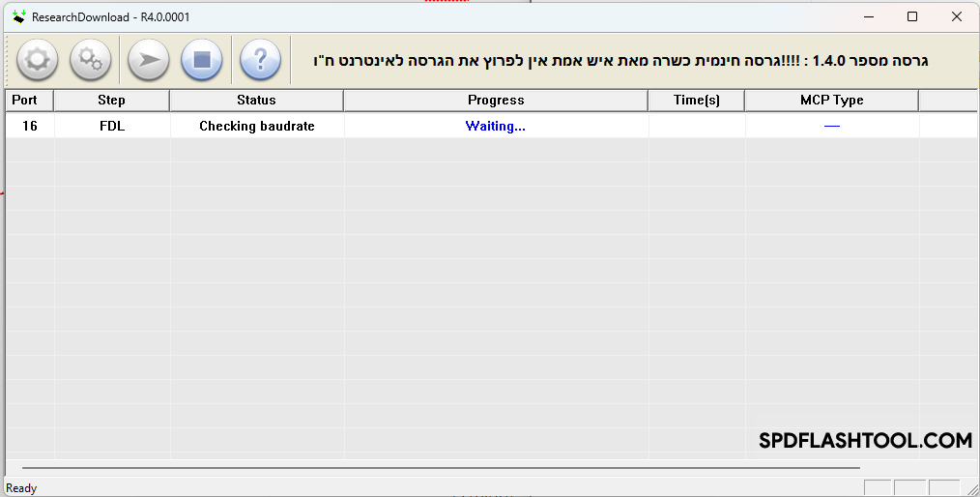Image resolution: width=980 pixels, height=497 pixels.
Task: Click the Time(s) column header
Action: click(x=696, y=101)
